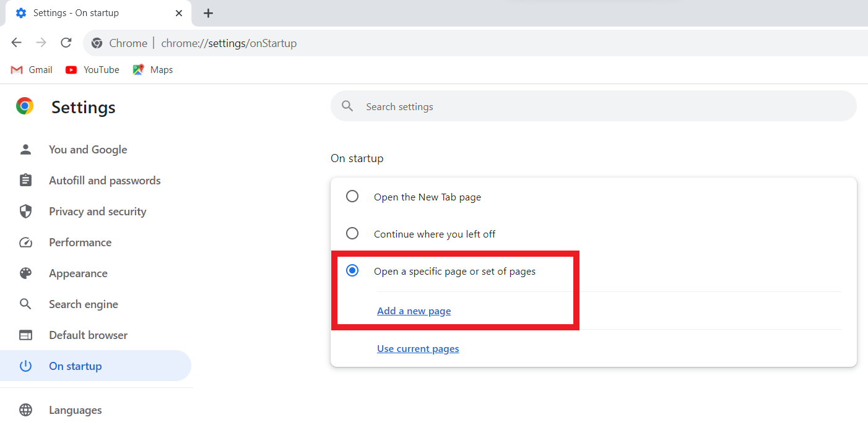Select the Privacy and security shield icon
Viewport: 868px width, 425px height.
coord(25,211)
